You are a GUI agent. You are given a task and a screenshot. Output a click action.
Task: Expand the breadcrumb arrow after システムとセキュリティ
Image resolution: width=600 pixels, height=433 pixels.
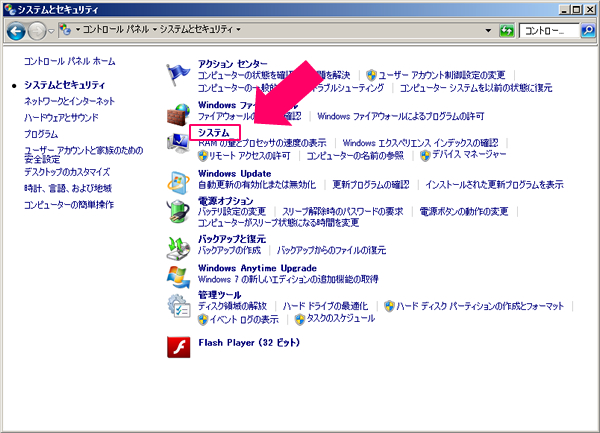(240, 31)
